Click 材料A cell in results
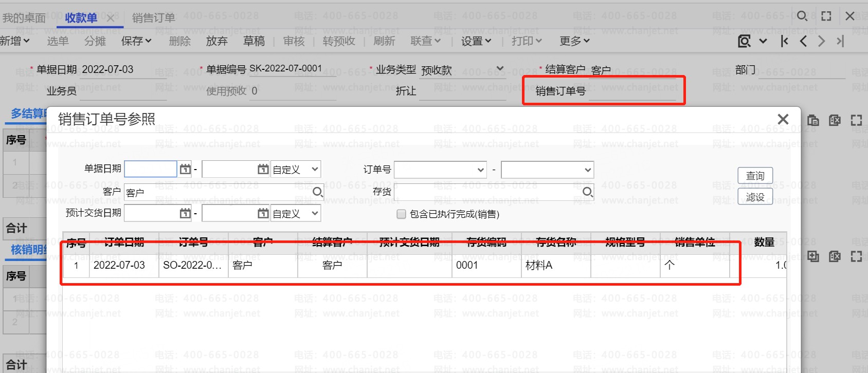 tap(556, 265)
